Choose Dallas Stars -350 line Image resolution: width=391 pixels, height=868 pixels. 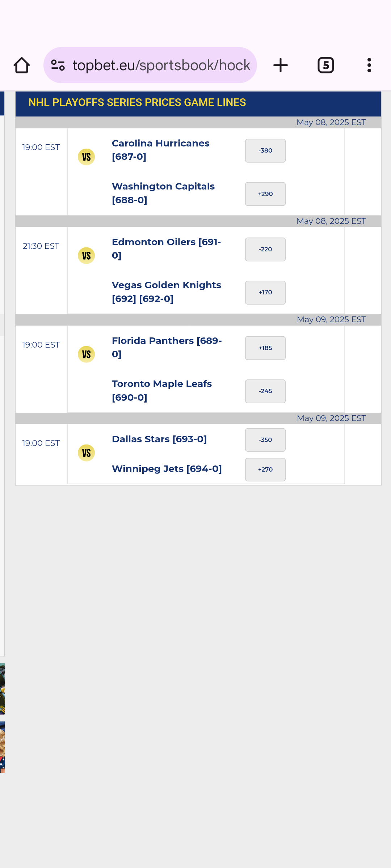coord(265,440)
